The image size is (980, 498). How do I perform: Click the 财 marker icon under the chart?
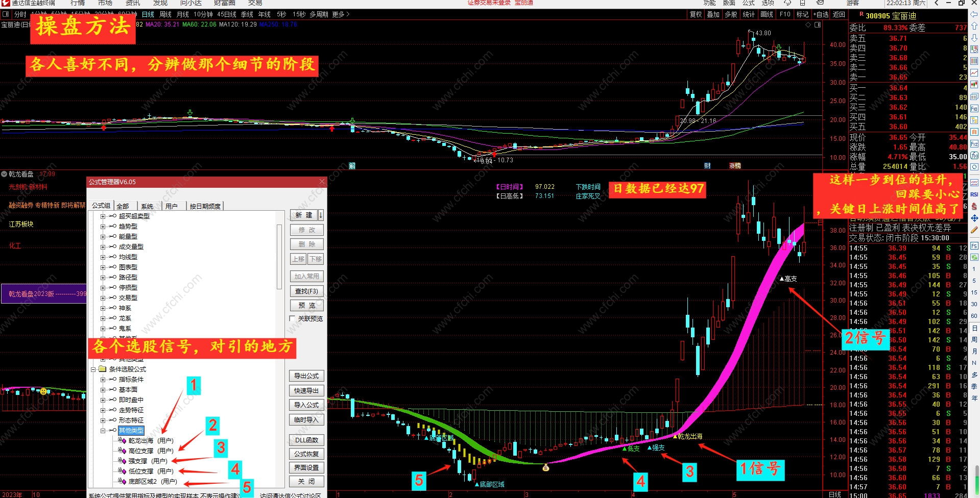coord(707,166)
